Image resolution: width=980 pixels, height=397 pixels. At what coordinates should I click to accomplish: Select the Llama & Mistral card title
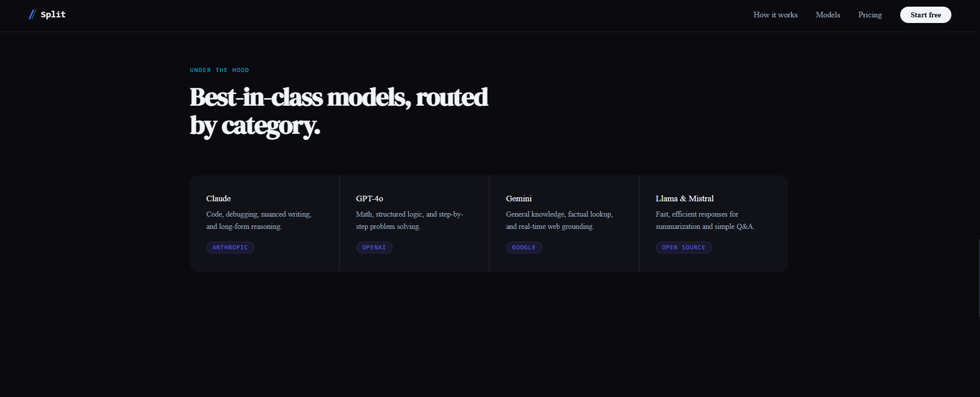[x=685, y=198]
